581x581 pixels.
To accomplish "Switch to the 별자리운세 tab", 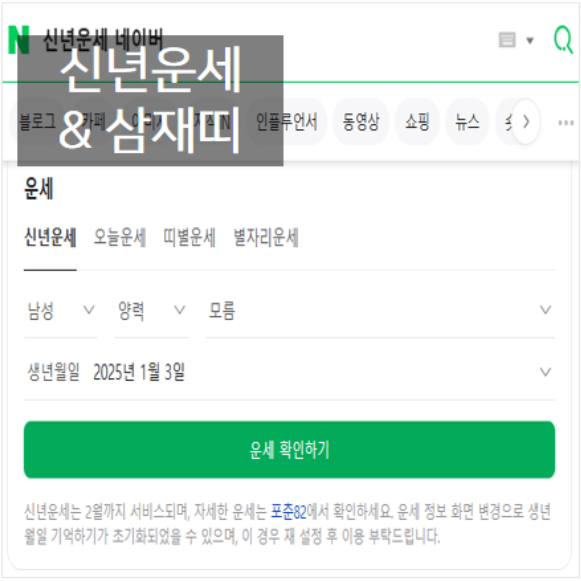I will (266, 237).
